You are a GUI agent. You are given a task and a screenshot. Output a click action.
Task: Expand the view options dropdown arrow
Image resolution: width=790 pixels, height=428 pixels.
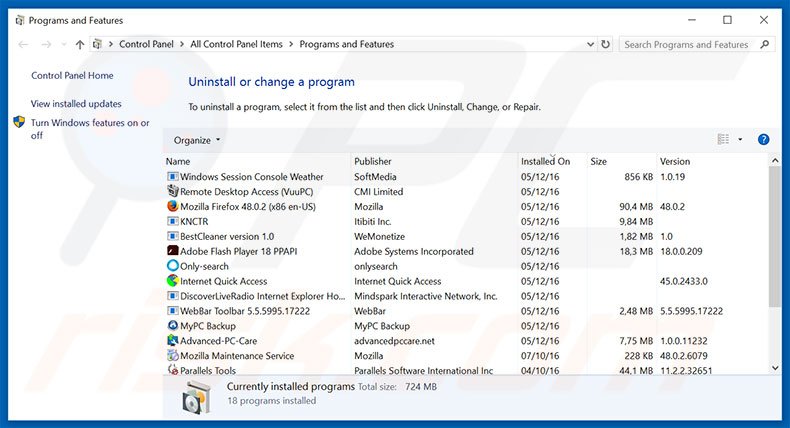click(x=740, y=139)
